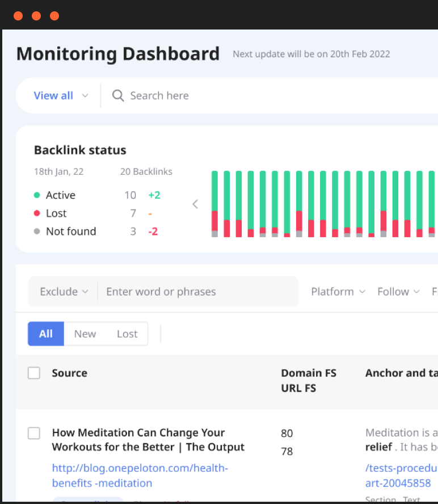Viewport: 438px width, 504px height.
Task: Click the Next update notice text
Action: click(x=311, y=54)
